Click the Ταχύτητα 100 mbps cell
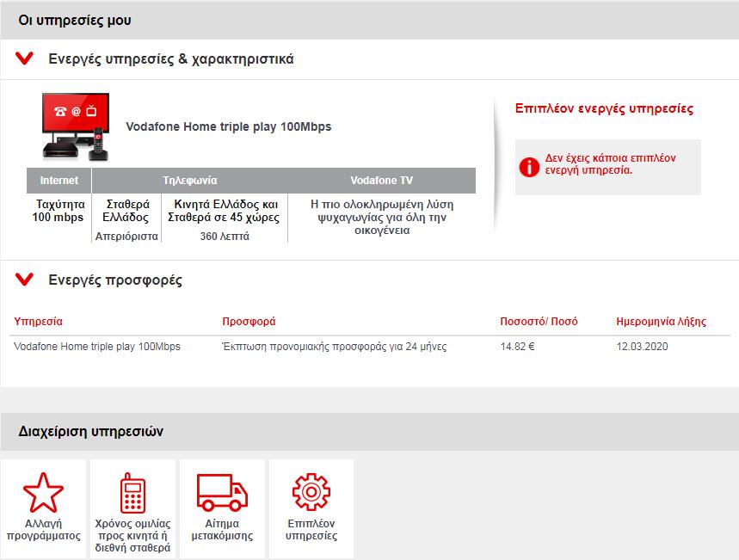 (59, 211)
